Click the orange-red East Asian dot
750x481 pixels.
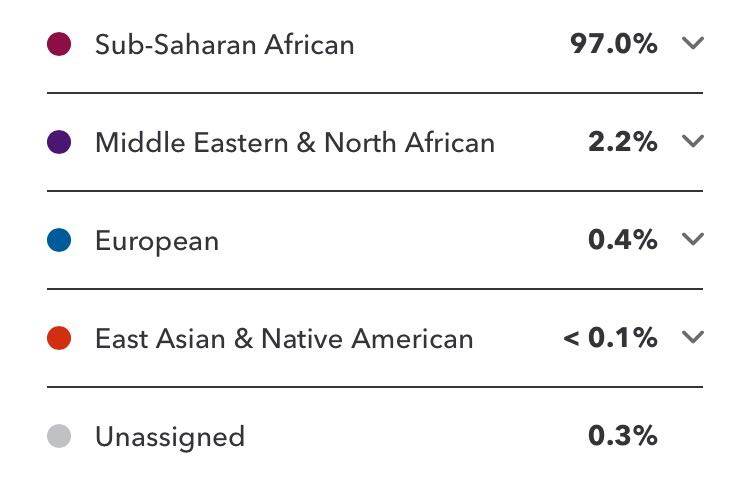coord(59,338)
